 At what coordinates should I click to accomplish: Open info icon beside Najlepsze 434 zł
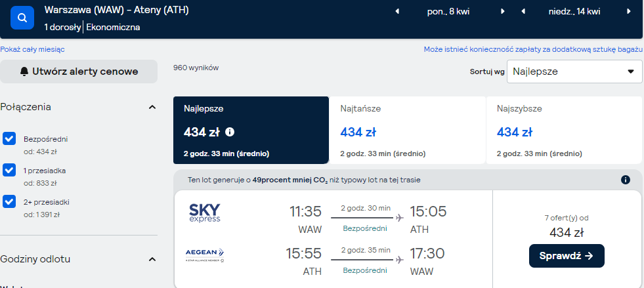[230, 132]
